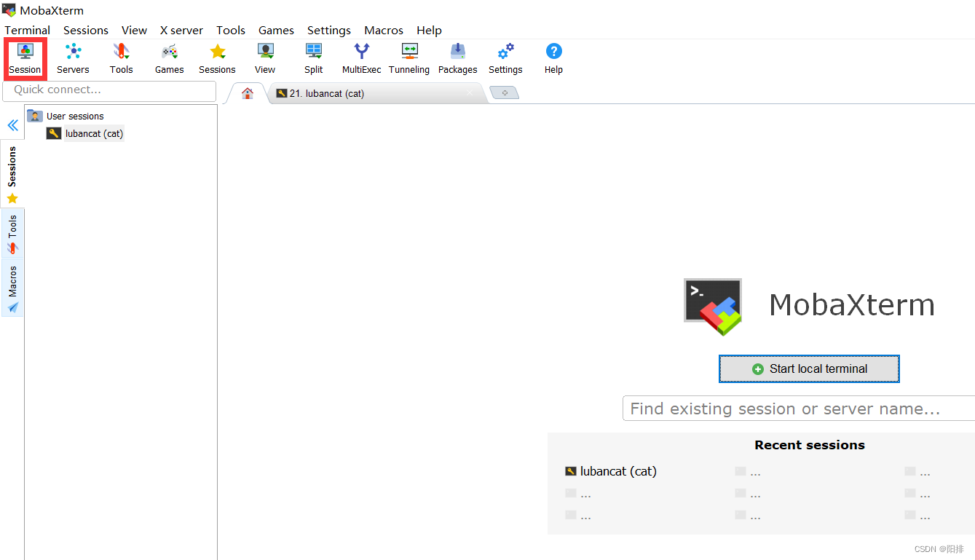The width and height of the screenshot is (975, 560).
Task: Select the Tools vertical sidebar tab
Action: (x=12, y=234)
